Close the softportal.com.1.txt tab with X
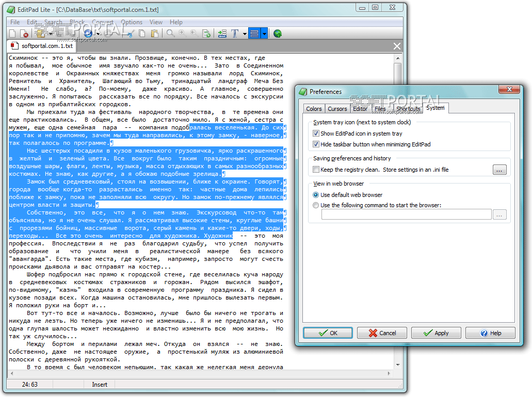The height and width of the screenshot is (398, 532). click(x=397, y=46)
